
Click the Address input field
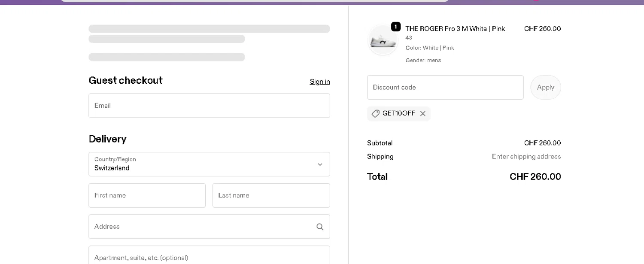coord(209,227)
